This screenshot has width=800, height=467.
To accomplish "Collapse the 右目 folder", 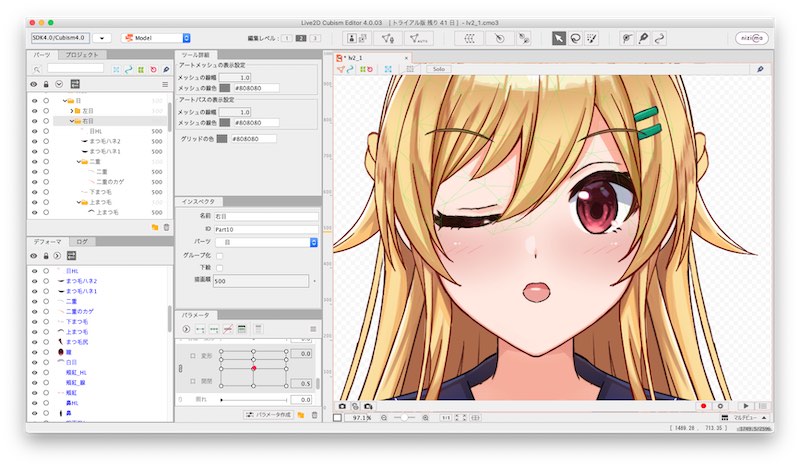I will click(x=72, y=121).
